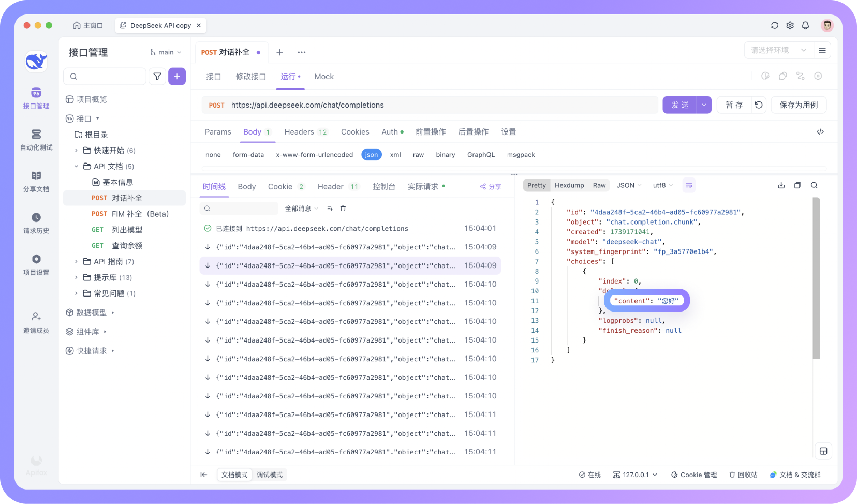Open the 项目设置 sidebar section
The width and height of the screenshot is (857, 504).
tap(36, 265)
